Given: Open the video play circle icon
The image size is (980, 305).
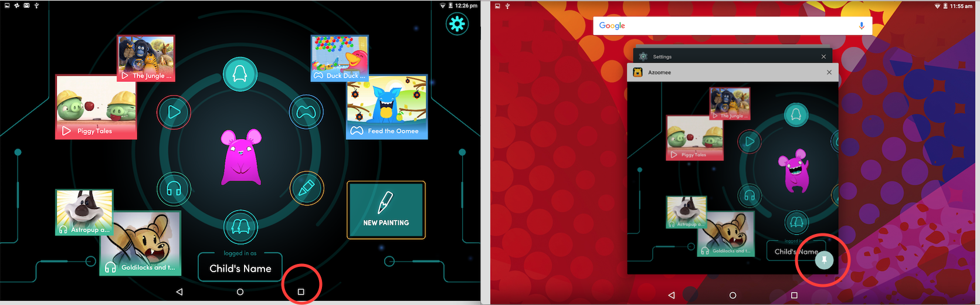Looking at the screenshot, I should point(174,111).
